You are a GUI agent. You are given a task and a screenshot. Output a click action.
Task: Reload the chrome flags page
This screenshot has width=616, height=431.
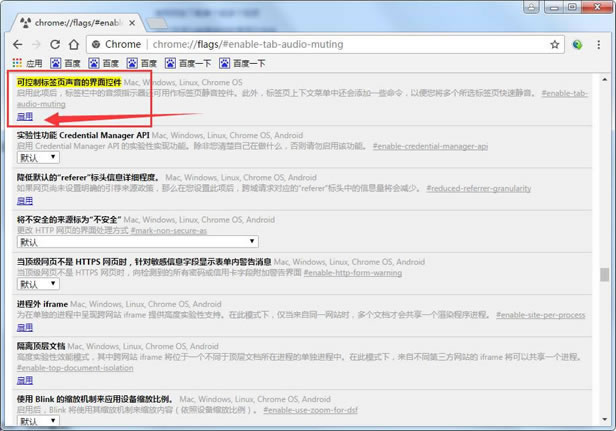[55, 44]
